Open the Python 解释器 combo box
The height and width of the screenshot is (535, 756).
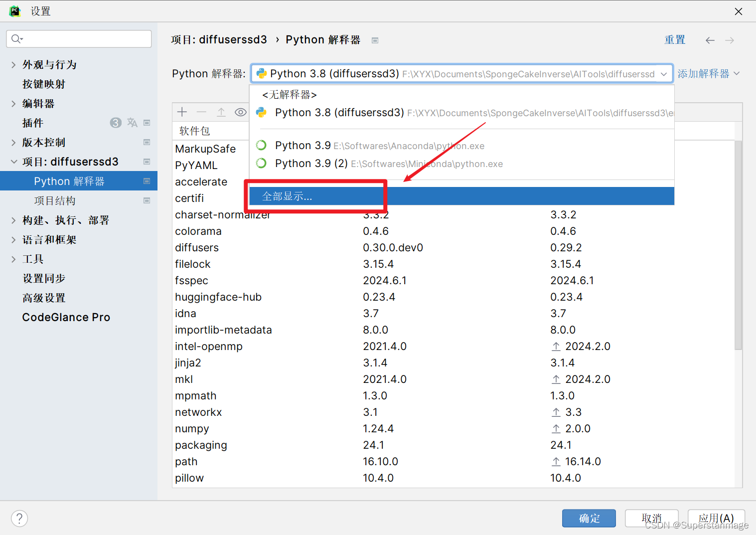pos(462,74)
